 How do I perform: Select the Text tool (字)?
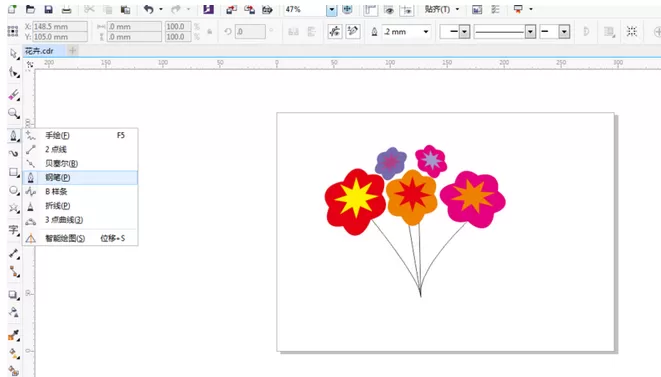tap(13, 230)
